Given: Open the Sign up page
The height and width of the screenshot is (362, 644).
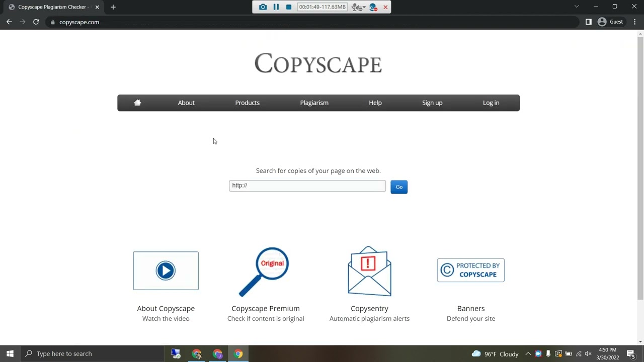Looking at the screenshot, I should click(432, 103).
